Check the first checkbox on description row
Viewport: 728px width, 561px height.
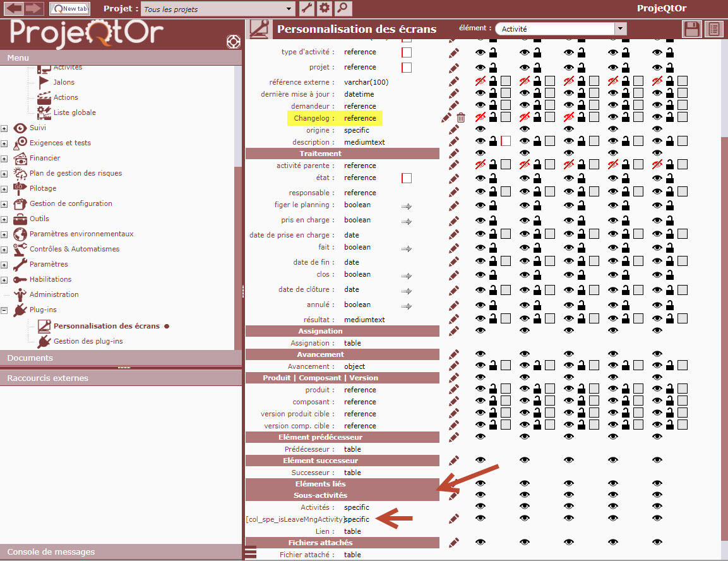506,142
